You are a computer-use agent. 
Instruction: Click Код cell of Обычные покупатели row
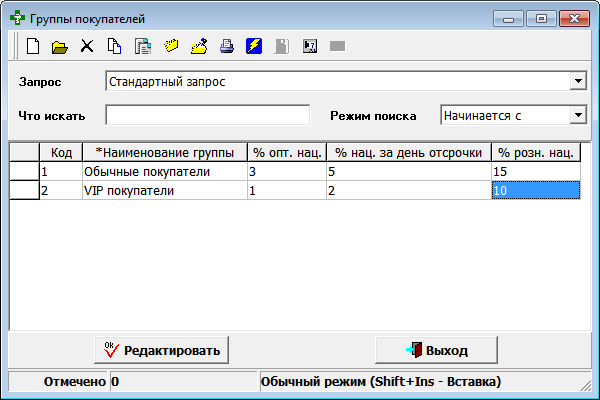[x=61, y=171]
